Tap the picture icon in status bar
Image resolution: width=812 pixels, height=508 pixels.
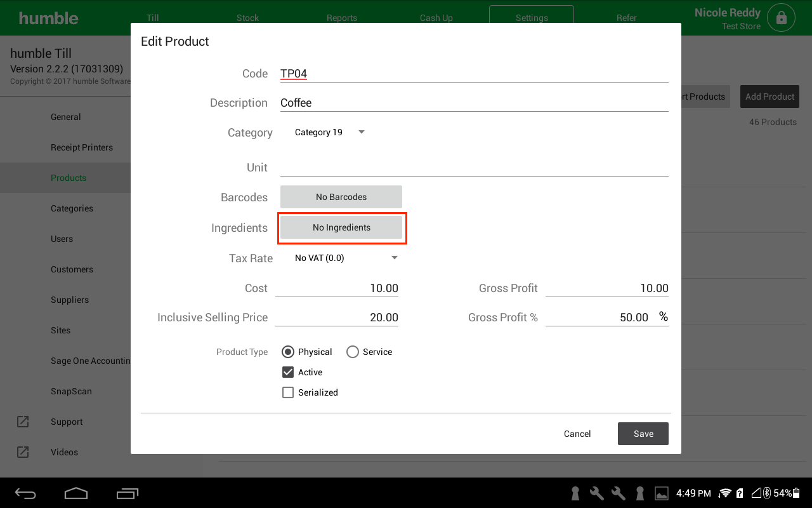(x=662, y=493)
